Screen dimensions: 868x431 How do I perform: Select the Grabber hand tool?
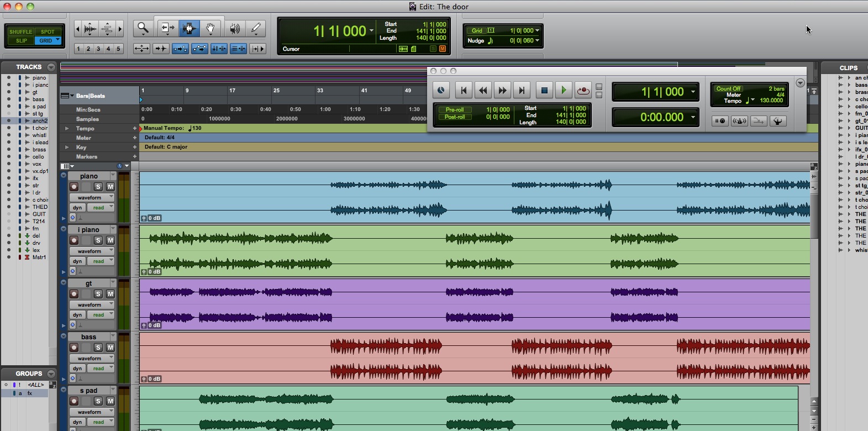211,28
